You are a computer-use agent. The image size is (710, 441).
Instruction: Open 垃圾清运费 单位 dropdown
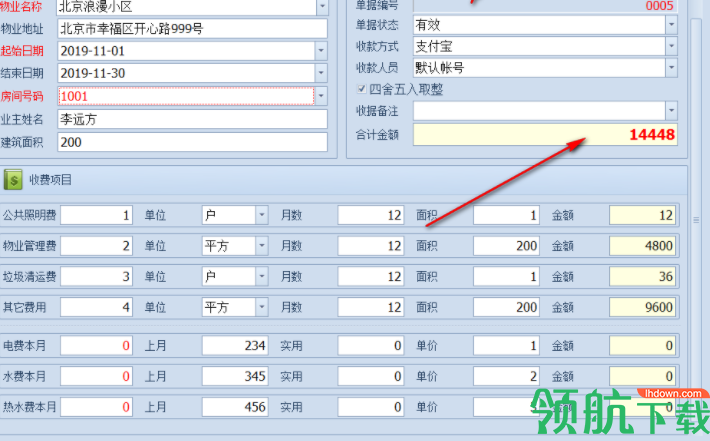coord(262,277)
